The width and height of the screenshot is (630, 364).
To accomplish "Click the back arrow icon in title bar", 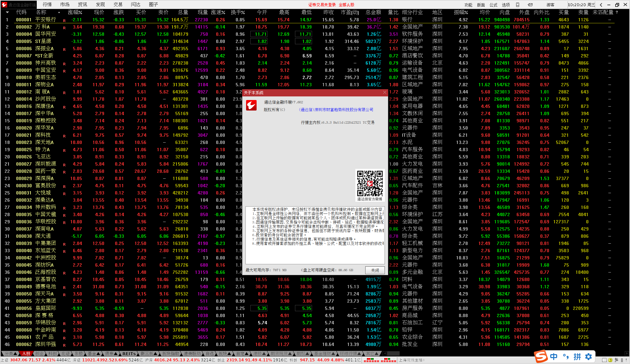I will 601,5.
